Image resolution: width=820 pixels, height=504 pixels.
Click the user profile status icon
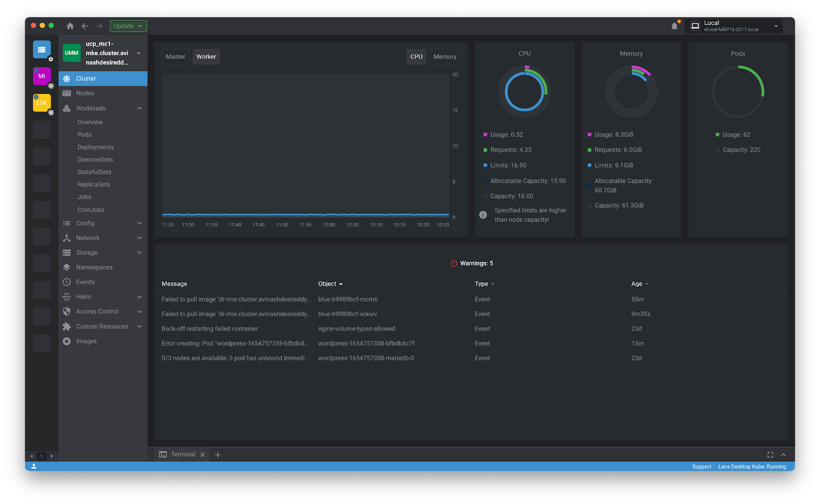pyautogui.click(x=34, y=467)
